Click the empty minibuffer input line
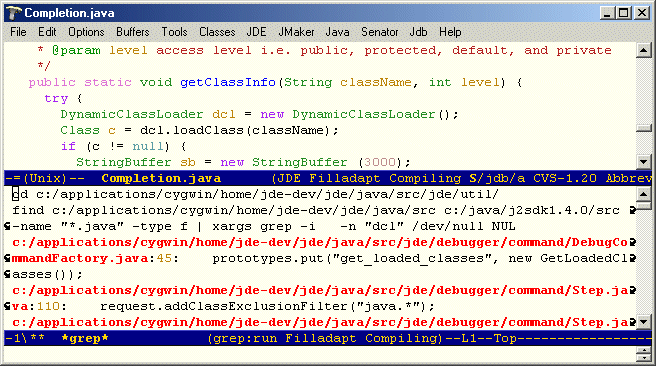Image resolution: width=656 pixels, height=366 pixels. click(x=320, y=354)
